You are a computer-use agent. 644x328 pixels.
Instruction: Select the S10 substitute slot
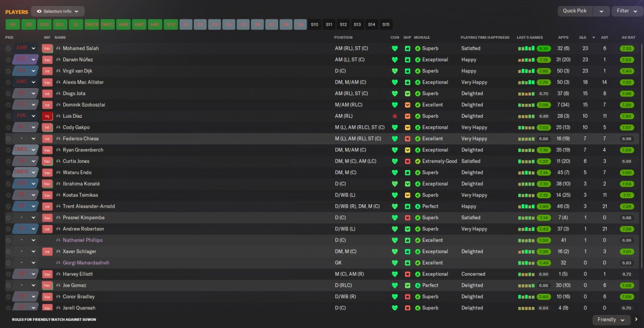(x=314, y=24)
